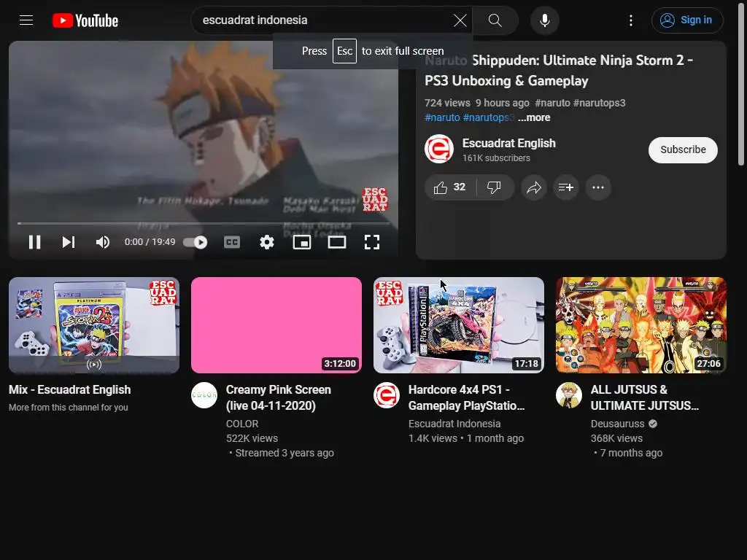Open Mix - Escuadrat English thumbnail

[x=94, y=325]
